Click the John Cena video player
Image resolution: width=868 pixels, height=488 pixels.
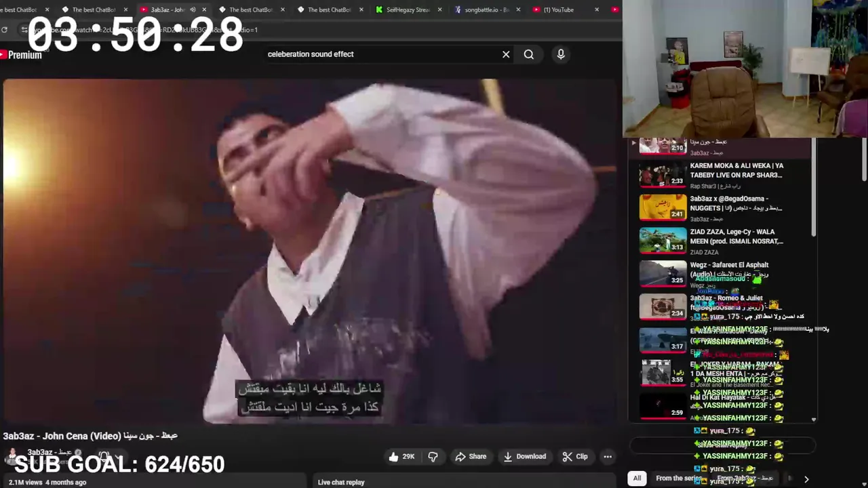[x=310, y=251]
